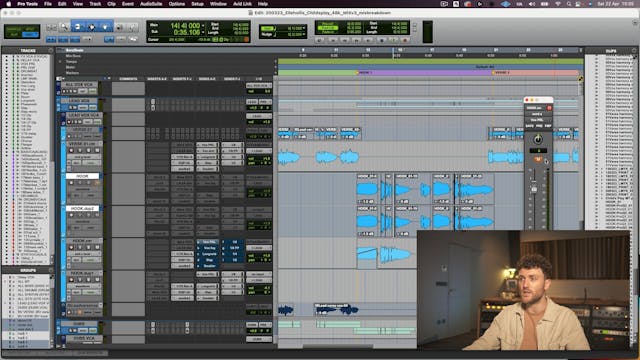640x360 pixels.
Task: Click the transport Online button
Action: point(320,40)
